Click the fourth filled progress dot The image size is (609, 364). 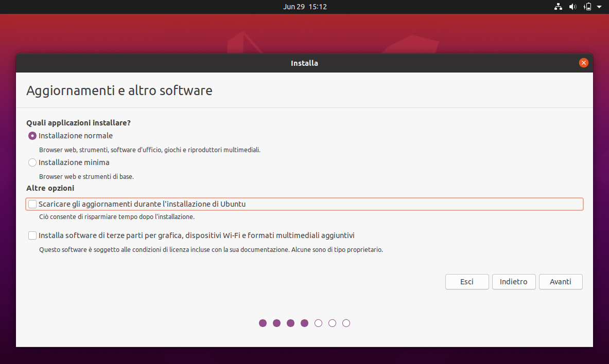click(x=304, y=323)
